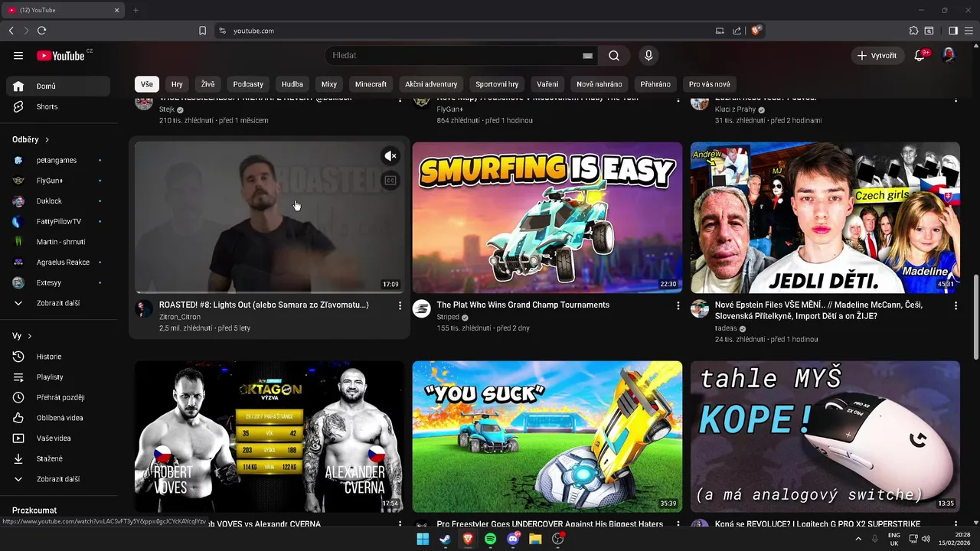980x551 pixels.
Task: Open the notifications bell
Action: [921, 55]
